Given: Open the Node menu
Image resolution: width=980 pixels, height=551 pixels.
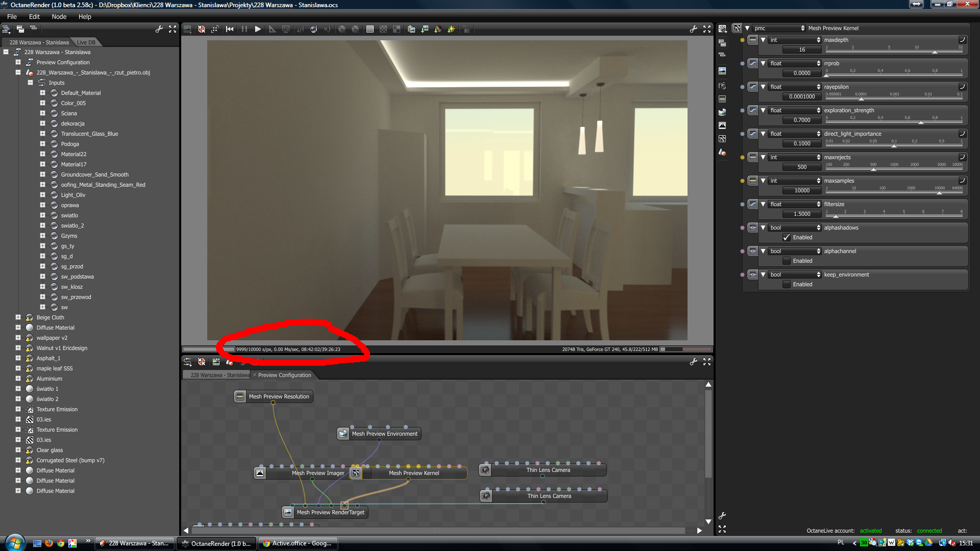Looking at the screenshot, I should [59, 16].
